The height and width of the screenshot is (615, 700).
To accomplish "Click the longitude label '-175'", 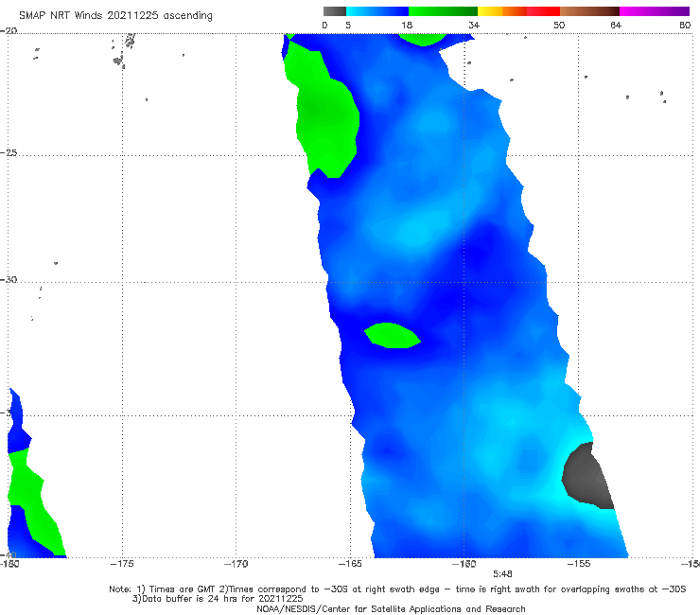I will (122, 564).
